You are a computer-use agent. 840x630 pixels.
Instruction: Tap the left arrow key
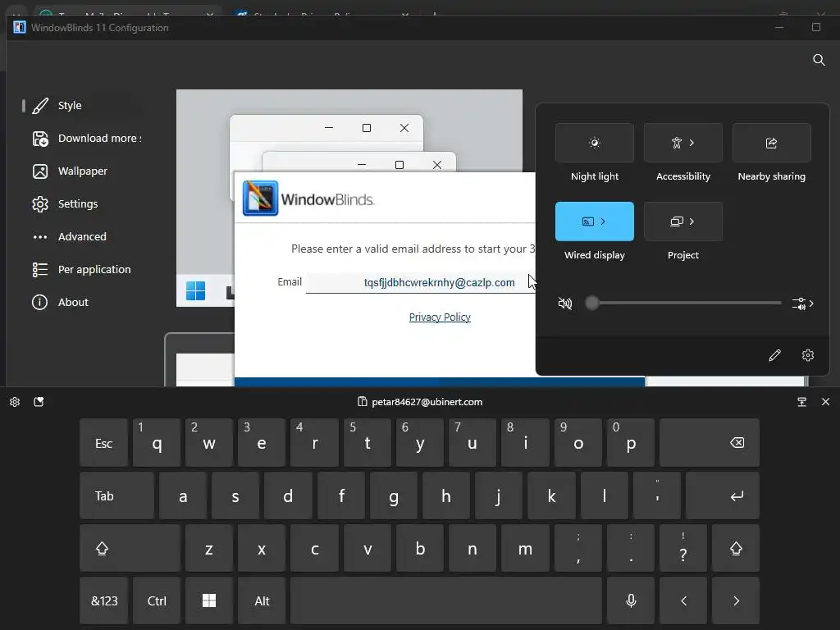coord(683,601)
